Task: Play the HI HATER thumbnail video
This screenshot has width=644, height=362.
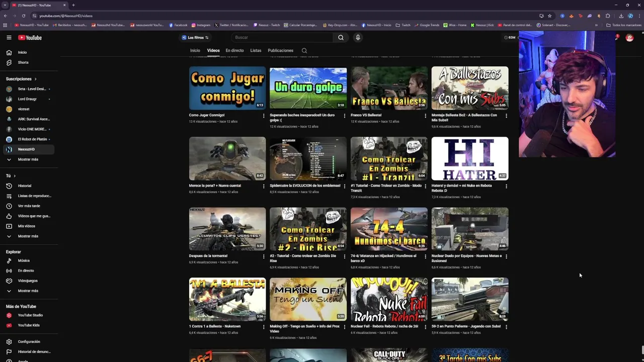Action: pyautogui.click(x=469, y=158)
